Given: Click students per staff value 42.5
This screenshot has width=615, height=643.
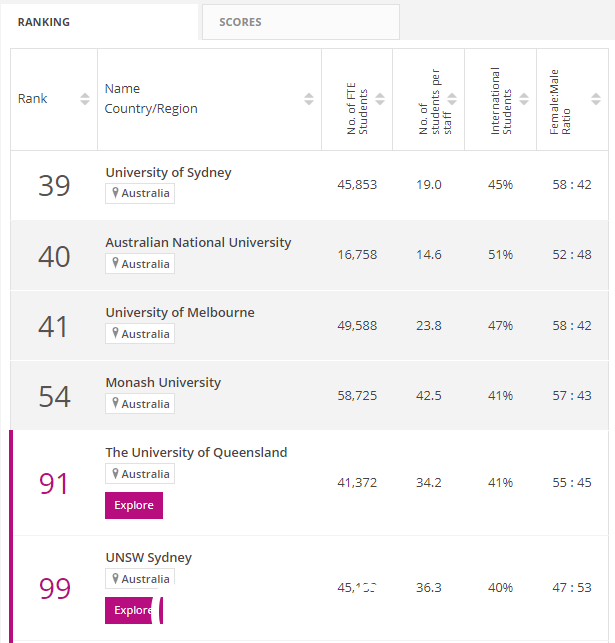Looking at the screenshot, I should (x=429, y=396).
